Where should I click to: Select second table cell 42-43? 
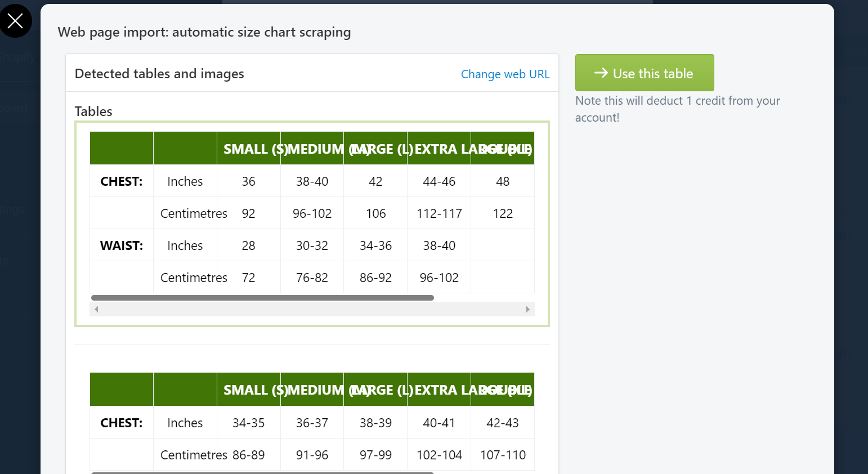click(x=503, y=423)
